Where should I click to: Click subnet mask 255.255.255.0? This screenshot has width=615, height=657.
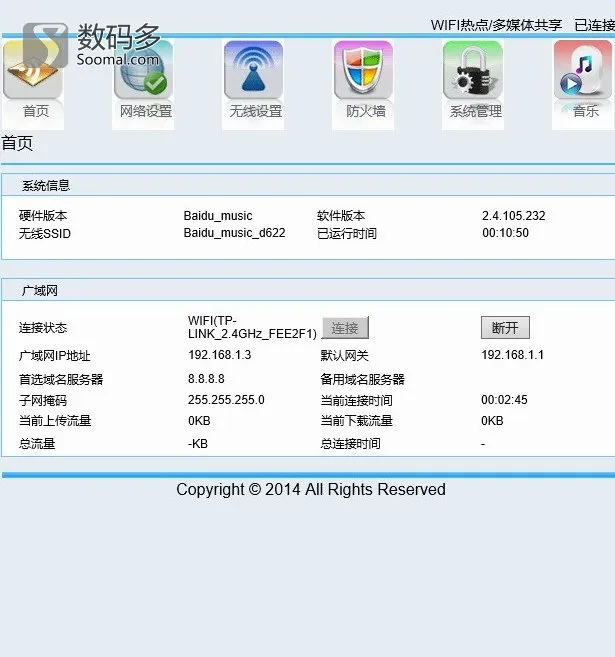pos(226,400)
